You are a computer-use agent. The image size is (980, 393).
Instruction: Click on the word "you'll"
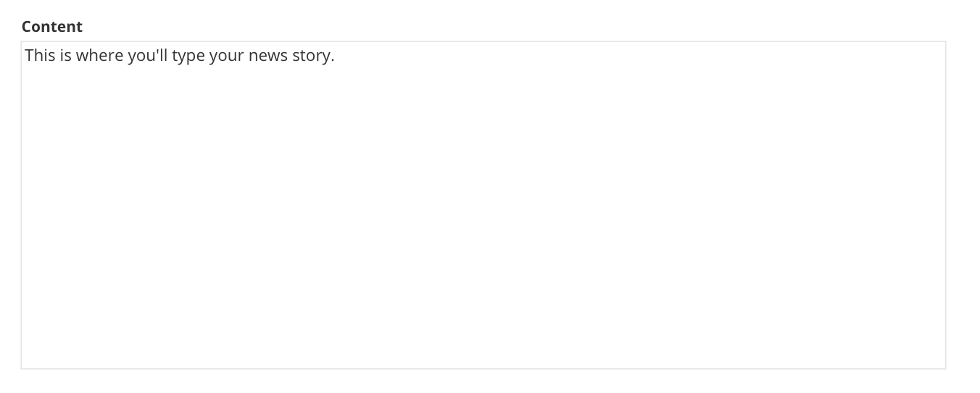point(147,56)
